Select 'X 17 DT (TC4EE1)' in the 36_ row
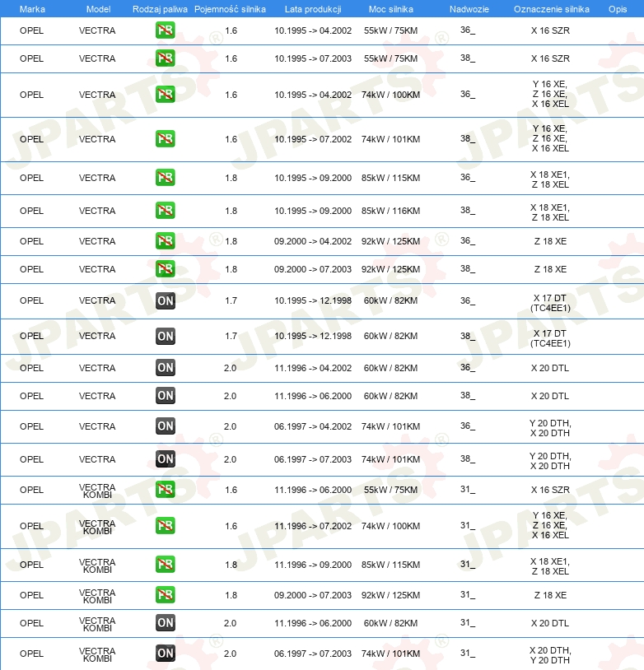644x670 pixels. (550, 303)
